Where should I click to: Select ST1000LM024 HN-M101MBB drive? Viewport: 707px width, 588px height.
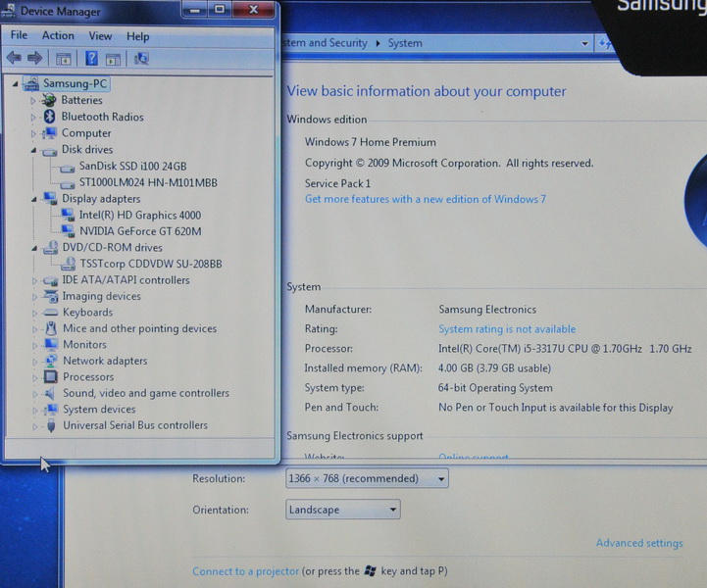coord(148,182)
